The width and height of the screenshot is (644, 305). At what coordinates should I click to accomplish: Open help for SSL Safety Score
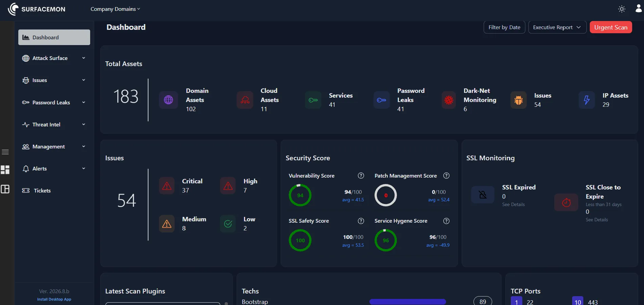361,221
